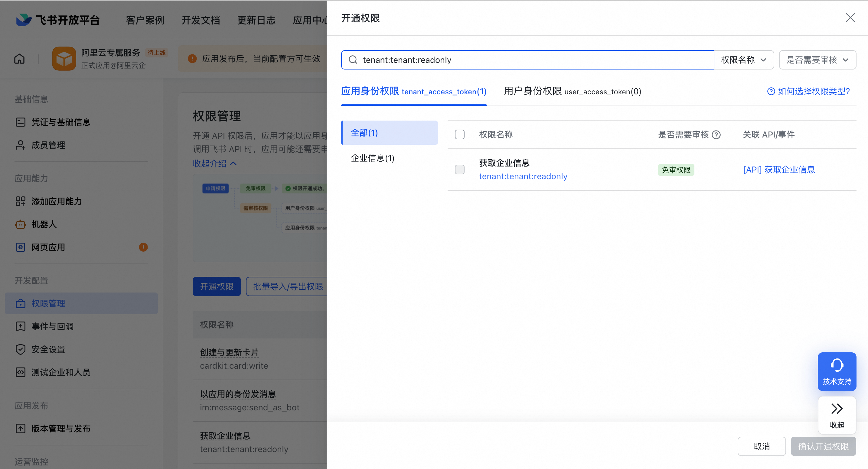Click the 收起 double-arrow icon
Image resolution: width=868 pixels, height=469 pixels.
[837, 409]
